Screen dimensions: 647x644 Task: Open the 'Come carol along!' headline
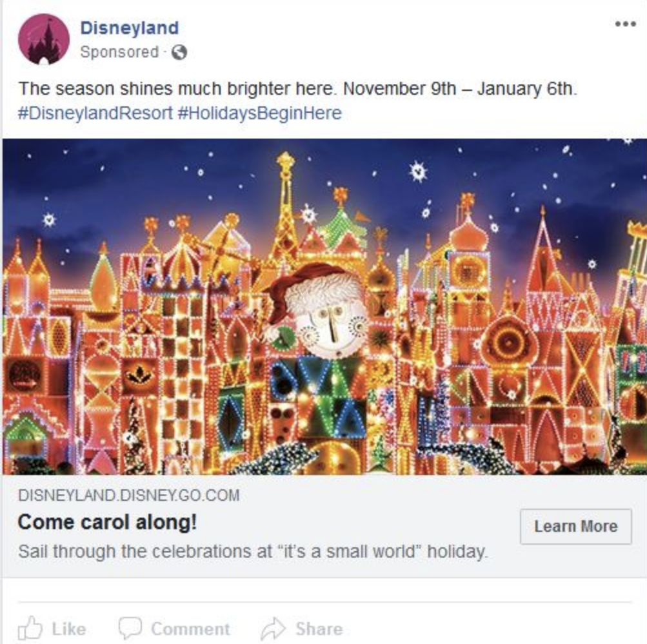107,522
